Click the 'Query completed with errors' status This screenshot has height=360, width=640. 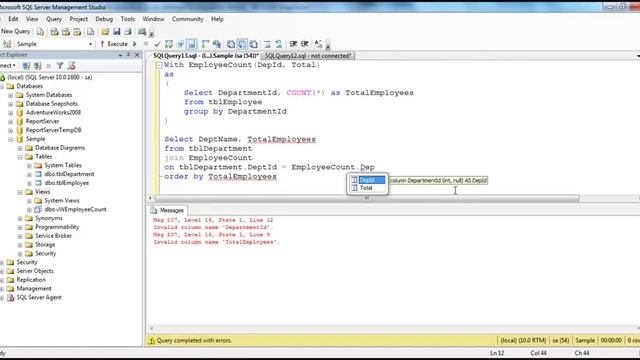[x=194, y=340]
